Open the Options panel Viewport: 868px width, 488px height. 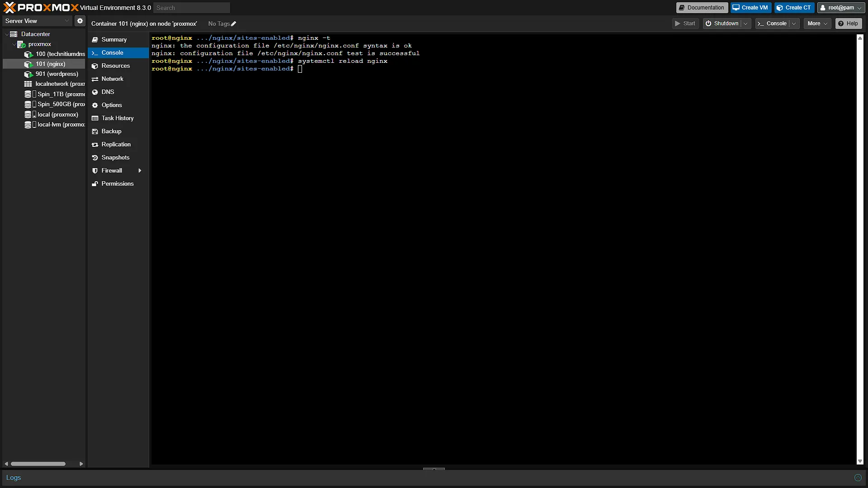(118, 105)
